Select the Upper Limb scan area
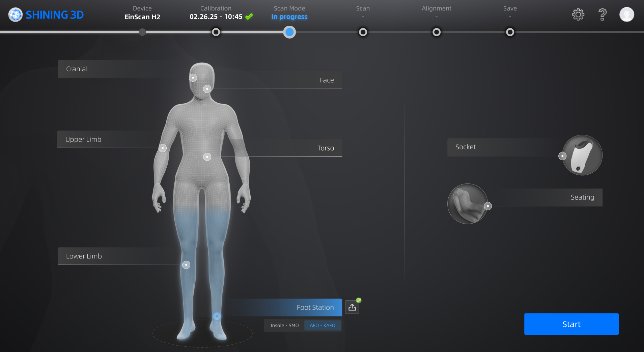Screen dimensions: 644x352 83,140
